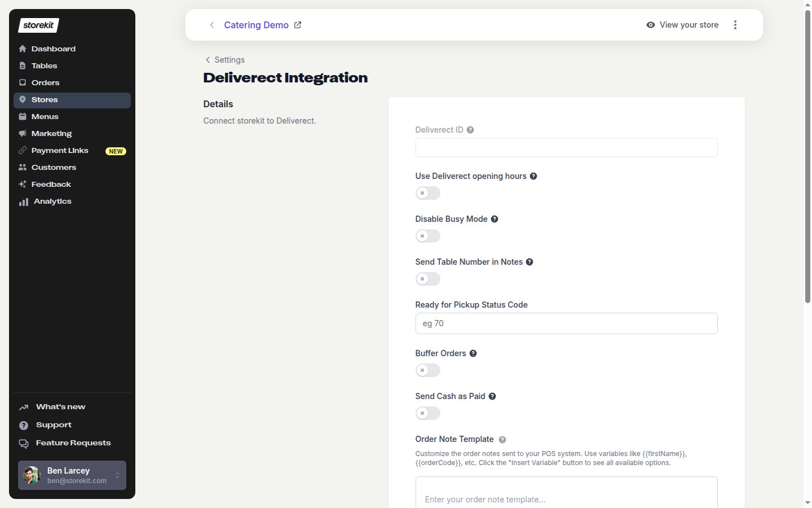Click the page vertical scrollbar thumb
Screen dimensions: 812x508
coord(807,157)
